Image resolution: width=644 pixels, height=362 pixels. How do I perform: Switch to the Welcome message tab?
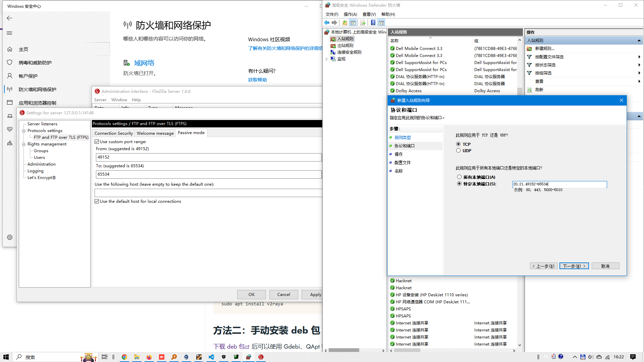click(155, 133)
